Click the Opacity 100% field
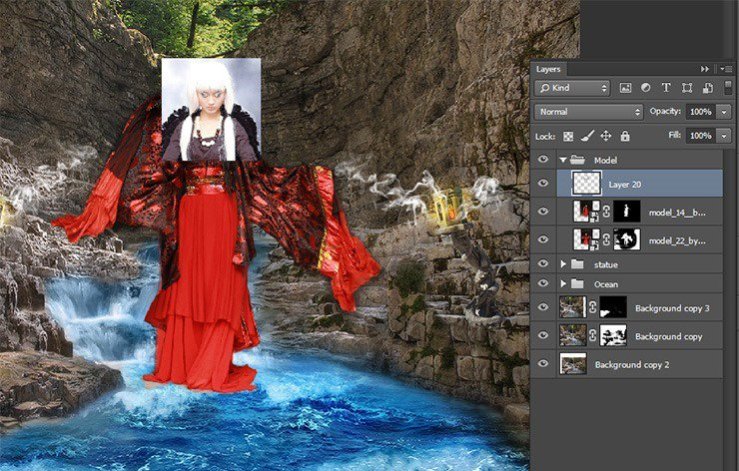Viewport: 739px width, 471px height. coord(701,112)
